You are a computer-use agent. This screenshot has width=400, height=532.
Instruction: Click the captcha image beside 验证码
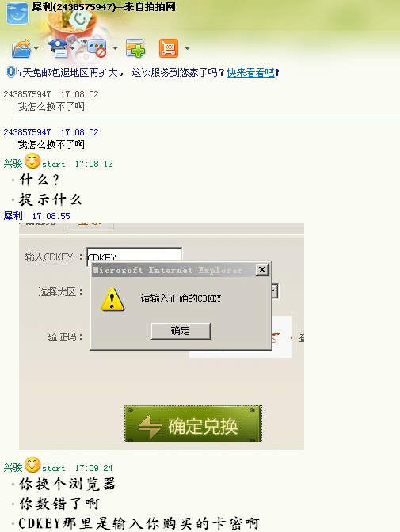pos(282,336)
